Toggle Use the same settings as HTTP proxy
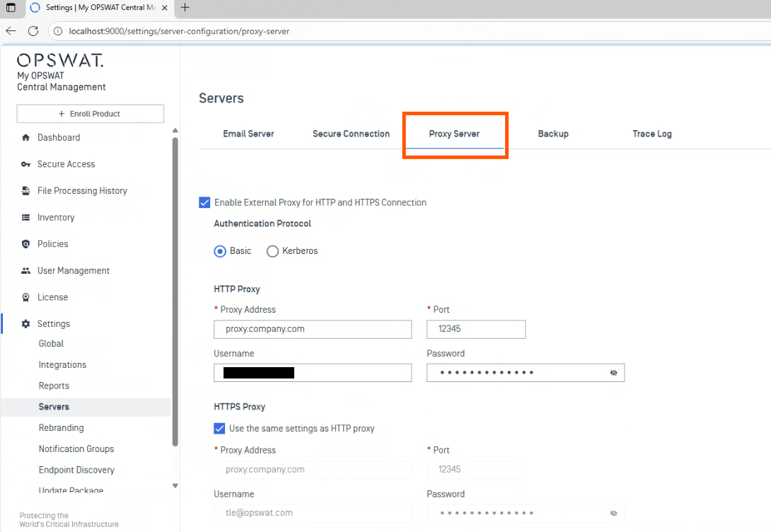This screenshot has height=532, width=771. (219, 429)
